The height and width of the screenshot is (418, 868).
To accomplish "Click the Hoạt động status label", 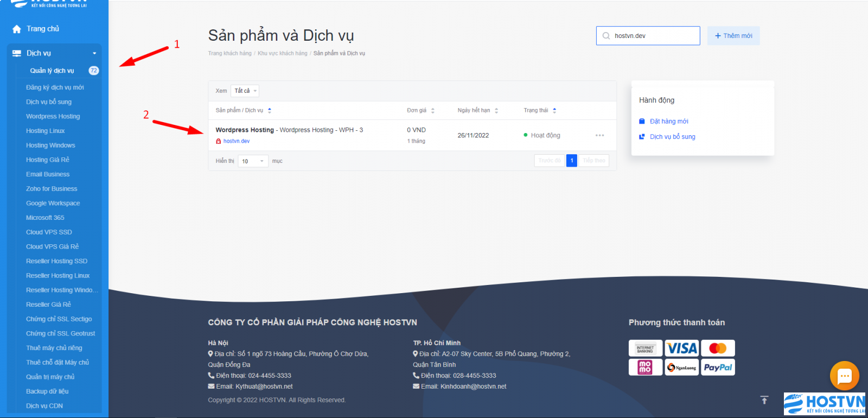I will tap(546, 135).
